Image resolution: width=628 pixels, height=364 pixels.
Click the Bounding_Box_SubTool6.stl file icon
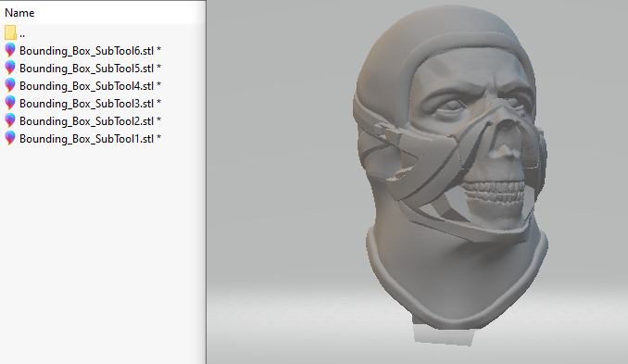pos(10,50)
